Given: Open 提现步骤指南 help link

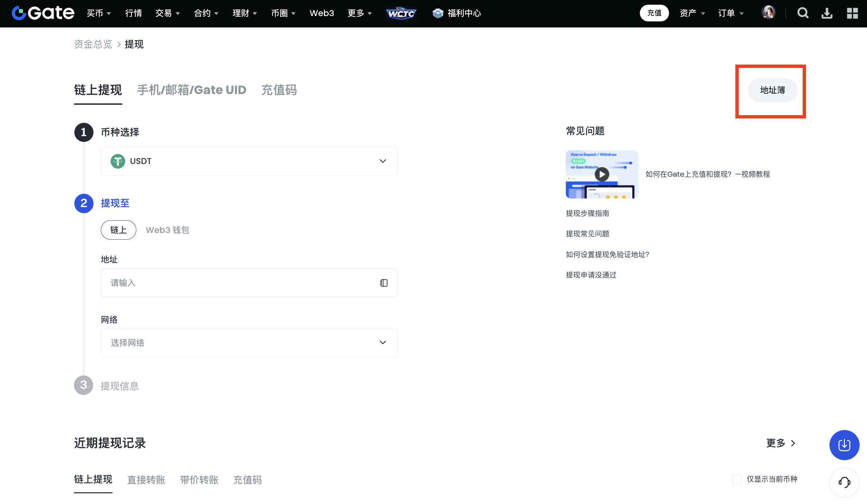Looking at the screenshot, I should click(587, 214).
